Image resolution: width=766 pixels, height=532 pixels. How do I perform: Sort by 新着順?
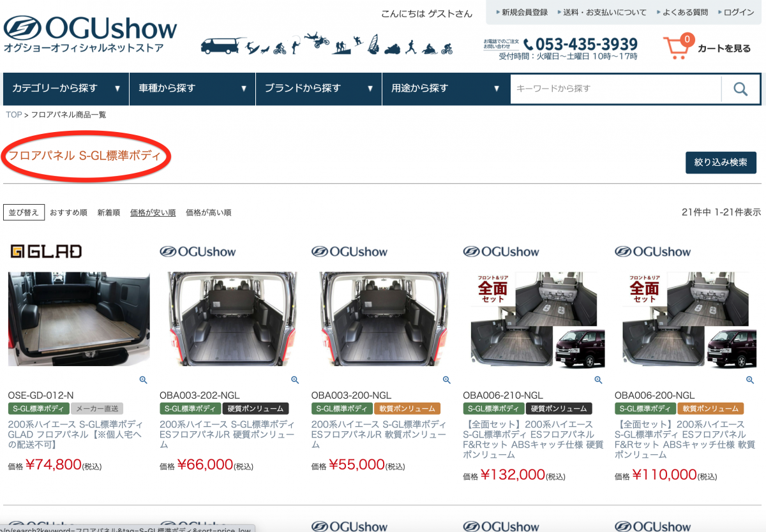point(109,212)
